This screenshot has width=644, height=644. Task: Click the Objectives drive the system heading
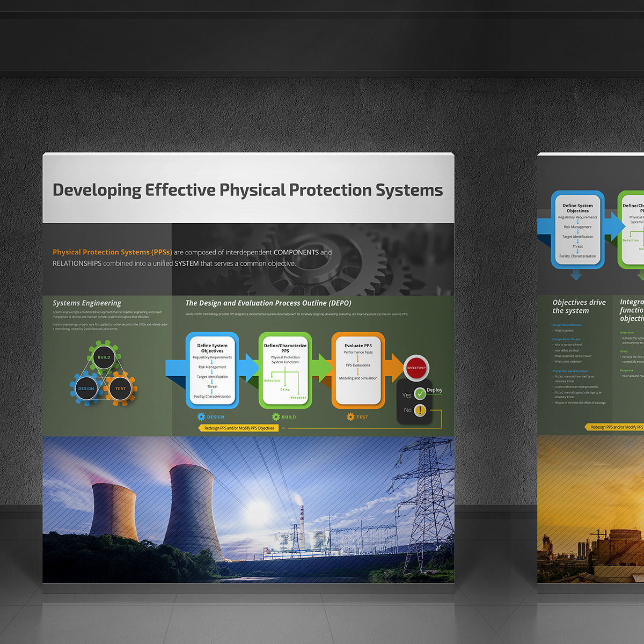[x=579, y=306]
